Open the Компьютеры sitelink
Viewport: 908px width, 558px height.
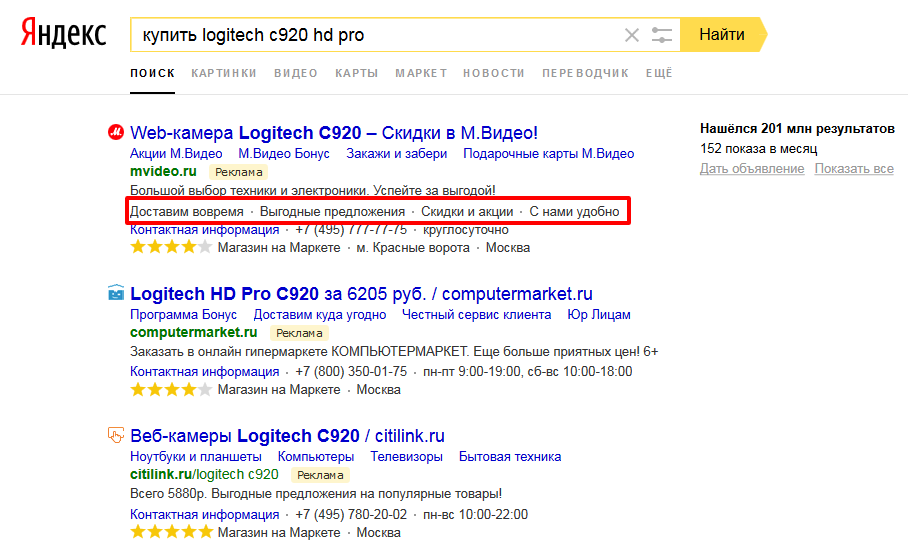click(x=316, y=457)
